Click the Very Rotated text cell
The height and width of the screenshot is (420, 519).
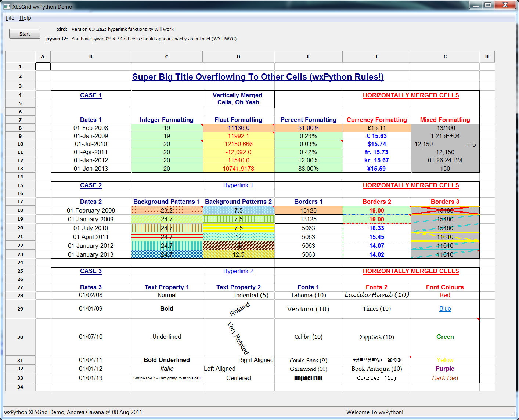coord(238,337)
